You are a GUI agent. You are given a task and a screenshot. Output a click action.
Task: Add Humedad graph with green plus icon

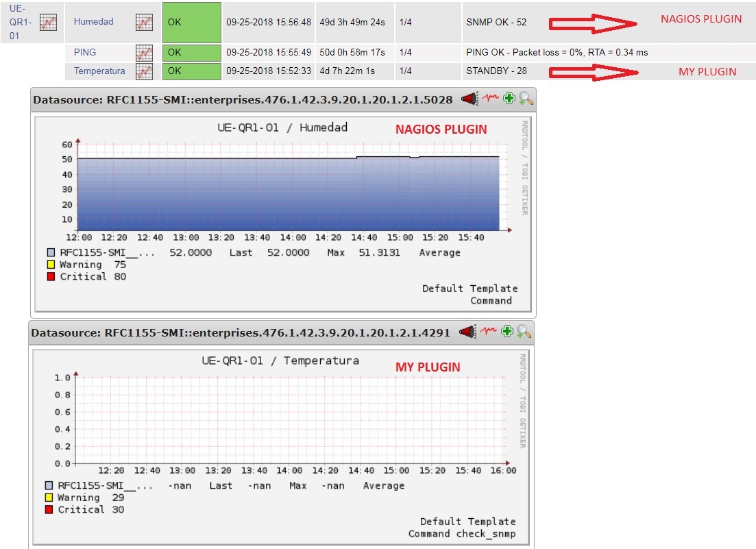click(x=509, y=99)
